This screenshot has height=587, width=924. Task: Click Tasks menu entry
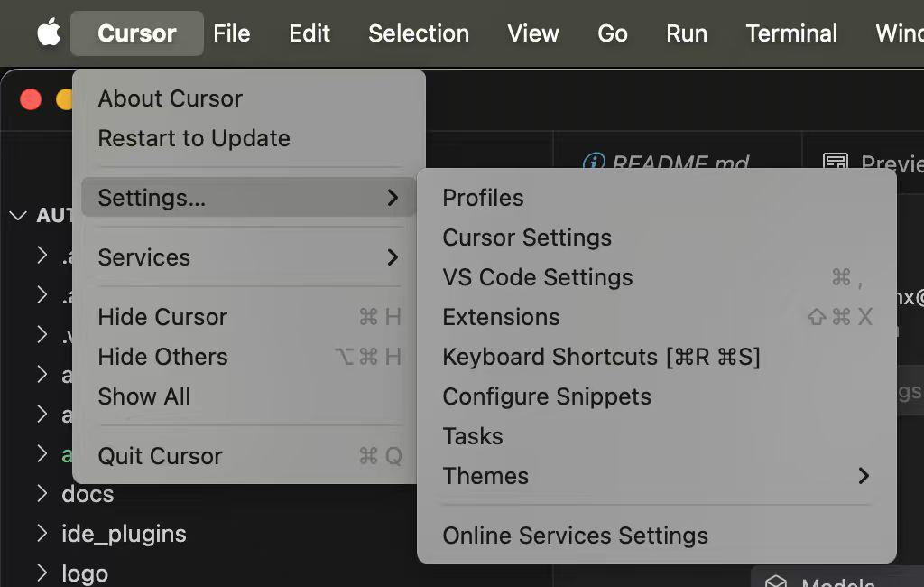pyautogui.click(x=473, y=436)
